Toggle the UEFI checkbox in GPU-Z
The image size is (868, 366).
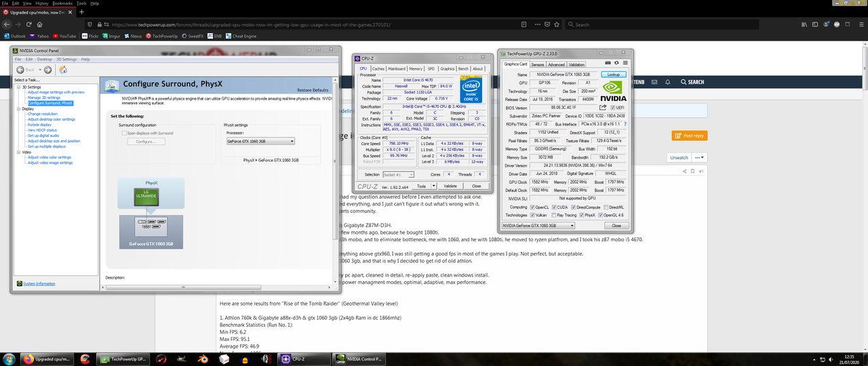(x=613, y=107)
